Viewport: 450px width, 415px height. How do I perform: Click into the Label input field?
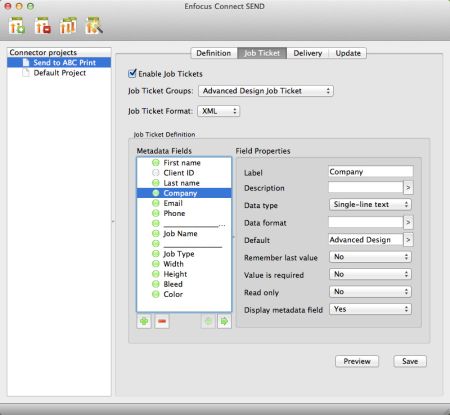[371, 172]
